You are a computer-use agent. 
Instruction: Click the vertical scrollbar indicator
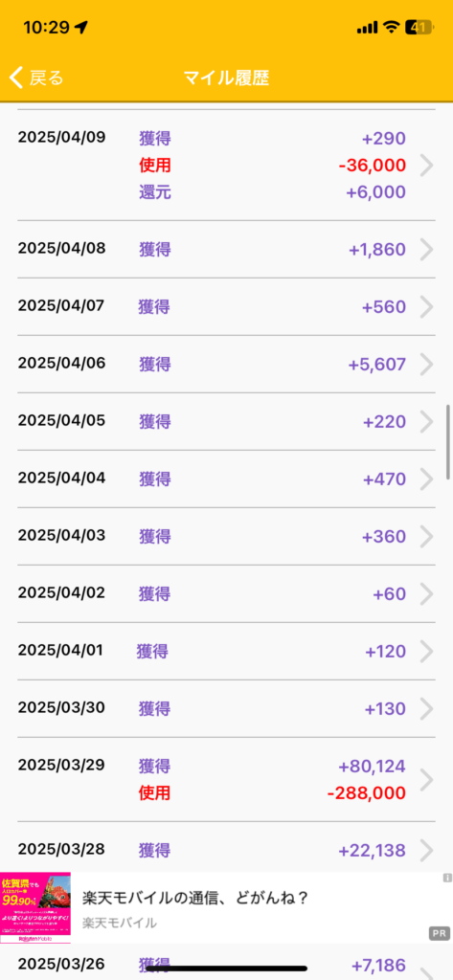[x=448, y=442]
